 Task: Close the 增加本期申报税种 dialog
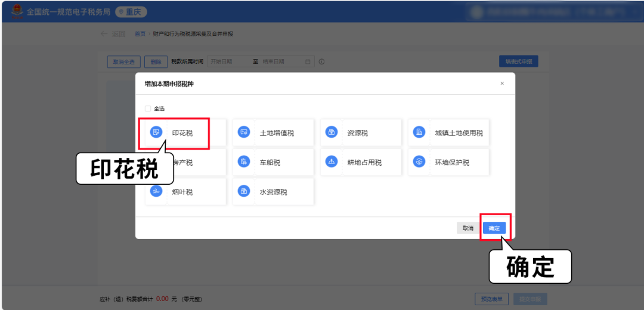pos(502,83)
